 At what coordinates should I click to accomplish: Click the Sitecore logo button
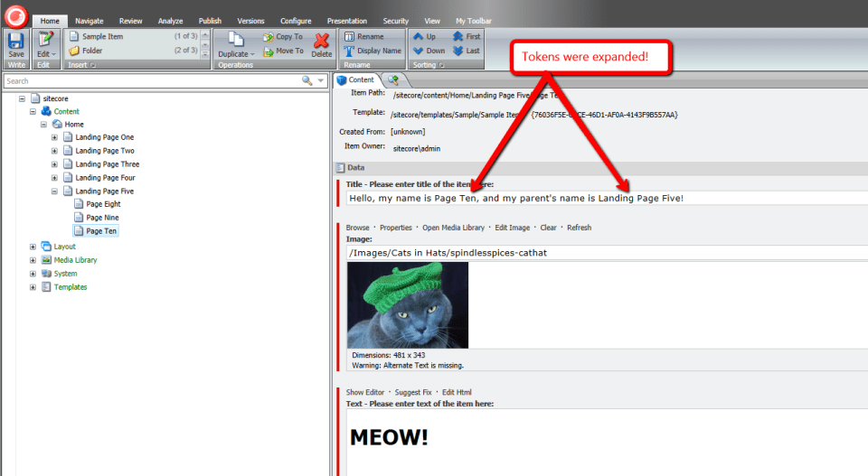[14, 14]
